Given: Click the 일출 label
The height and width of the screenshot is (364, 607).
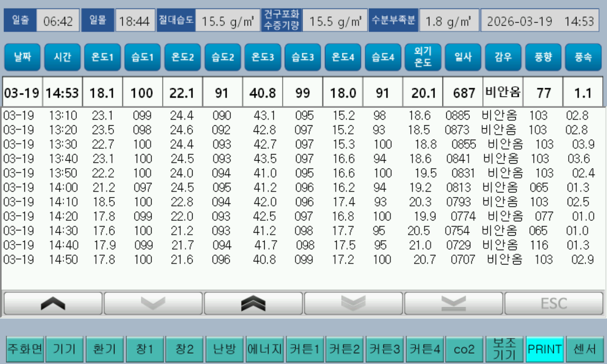Looking at the screenshot, I should coord(20,21).
